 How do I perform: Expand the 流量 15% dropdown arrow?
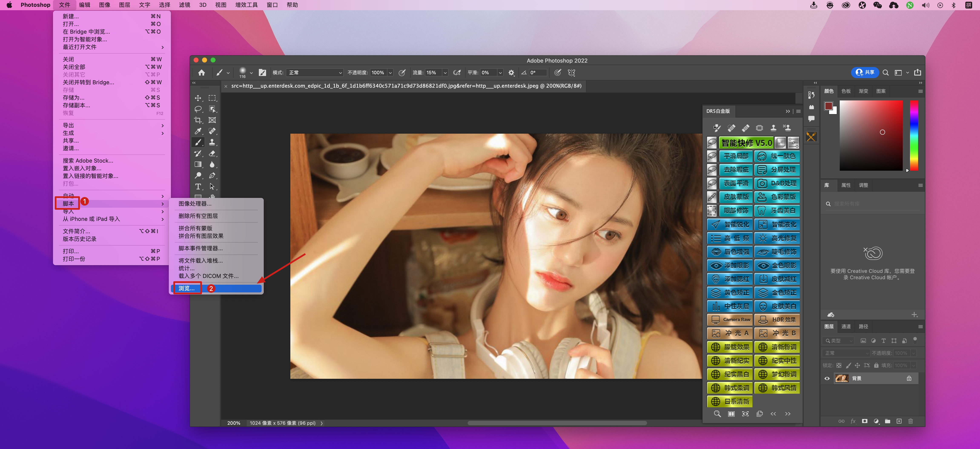(445, 73)
